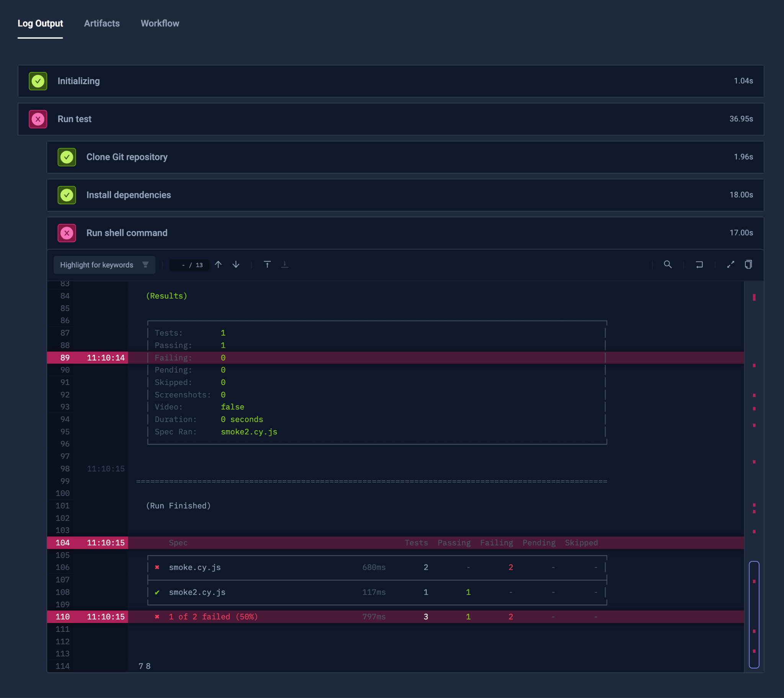The height and width of the screenshot is (698, 784).
Task: Open Highlight for keywords dropdown
Action: pos(97,265)
